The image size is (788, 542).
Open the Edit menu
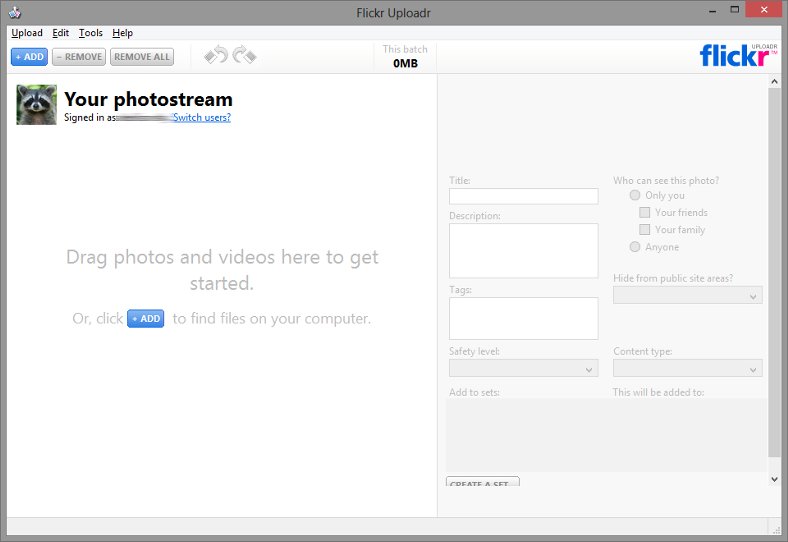pos(60,33)
